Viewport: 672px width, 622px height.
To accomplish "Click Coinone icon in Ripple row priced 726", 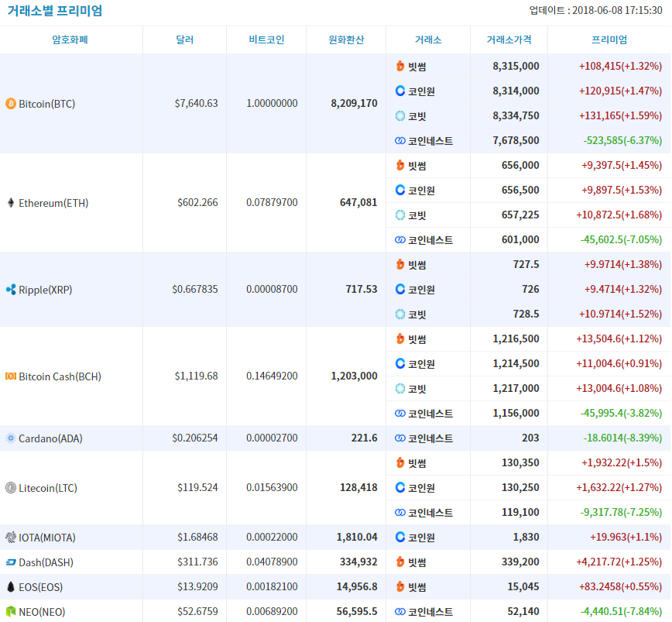I will point(399,289).
